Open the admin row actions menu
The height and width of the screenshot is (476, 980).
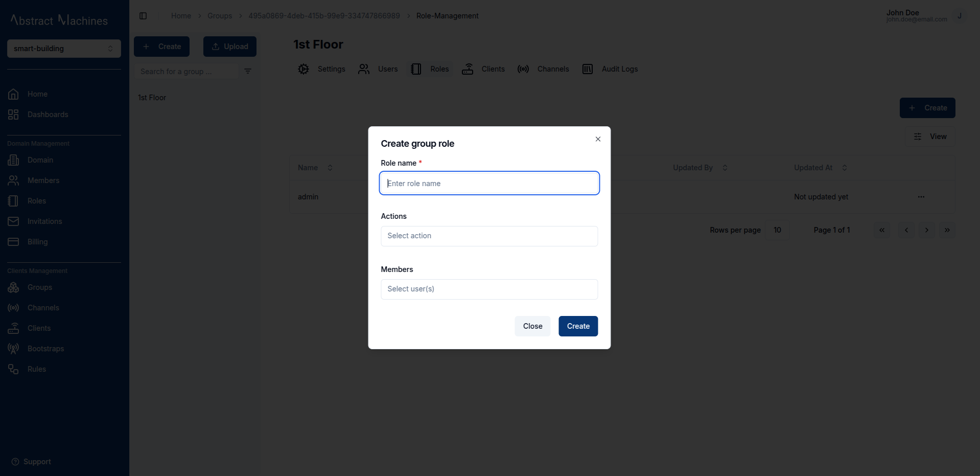coord(921,197)
